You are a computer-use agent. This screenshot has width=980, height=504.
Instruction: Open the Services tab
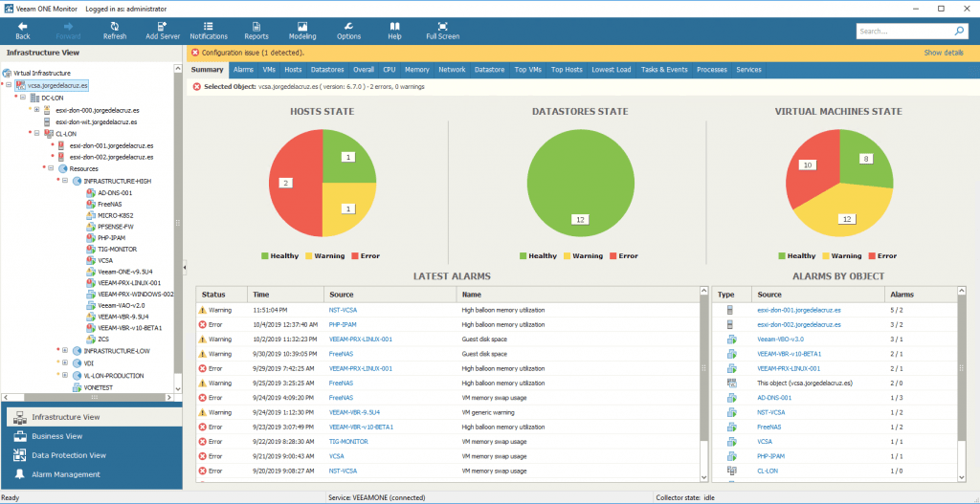(x=748, y=70)
